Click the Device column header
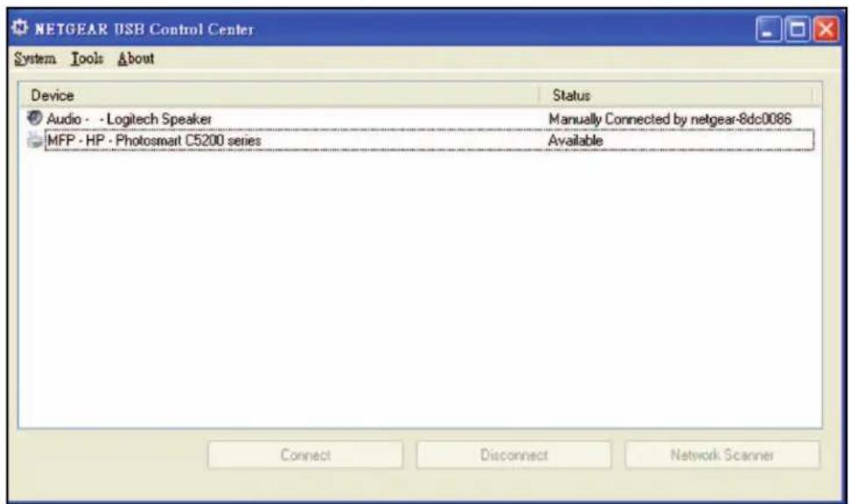 click(279, 95)
